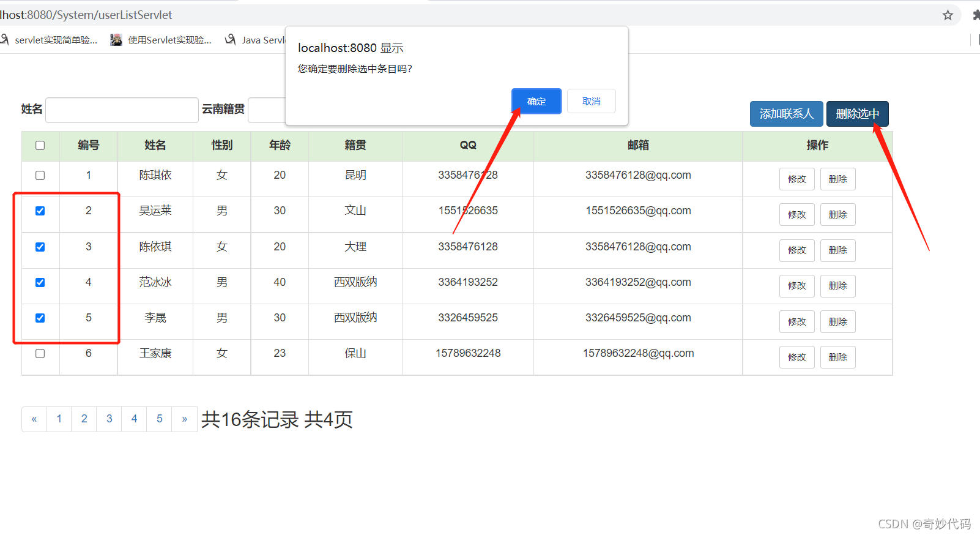980x535 pixels.
Task: Click 删除 for row 范冰冰
Action: point(838,286)
